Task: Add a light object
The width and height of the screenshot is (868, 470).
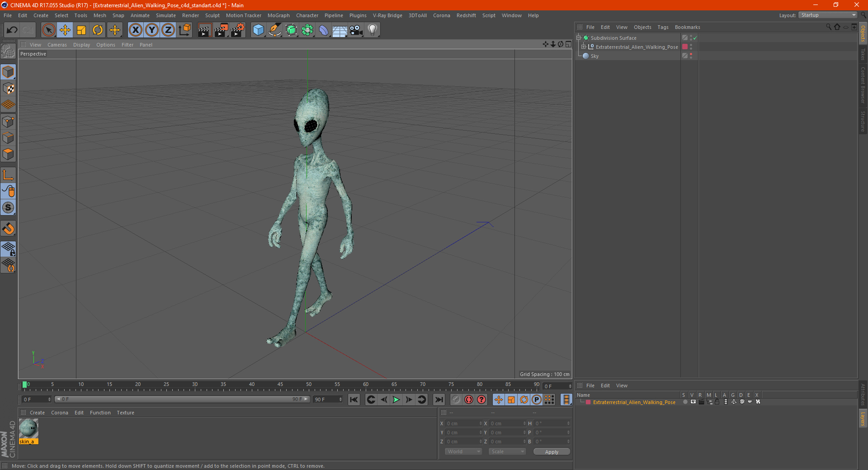Action: point(373,30)
